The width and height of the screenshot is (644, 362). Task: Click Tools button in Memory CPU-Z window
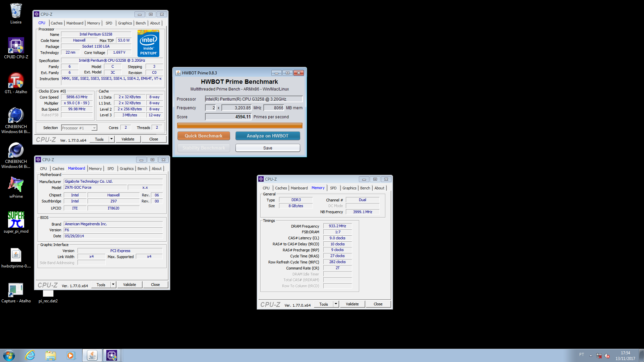pyautogui.click(x=324, y=304)
